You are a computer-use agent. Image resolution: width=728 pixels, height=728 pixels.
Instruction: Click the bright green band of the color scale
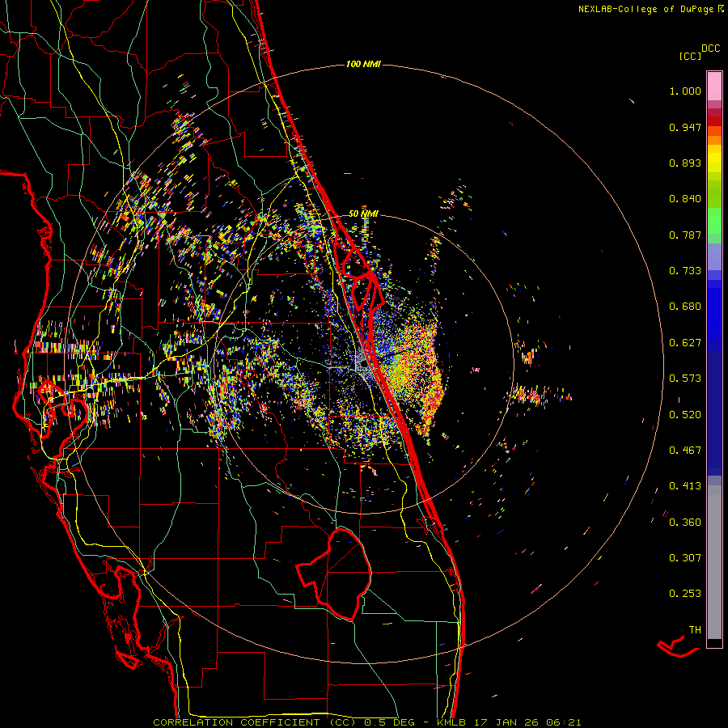[x=714, y=221]
